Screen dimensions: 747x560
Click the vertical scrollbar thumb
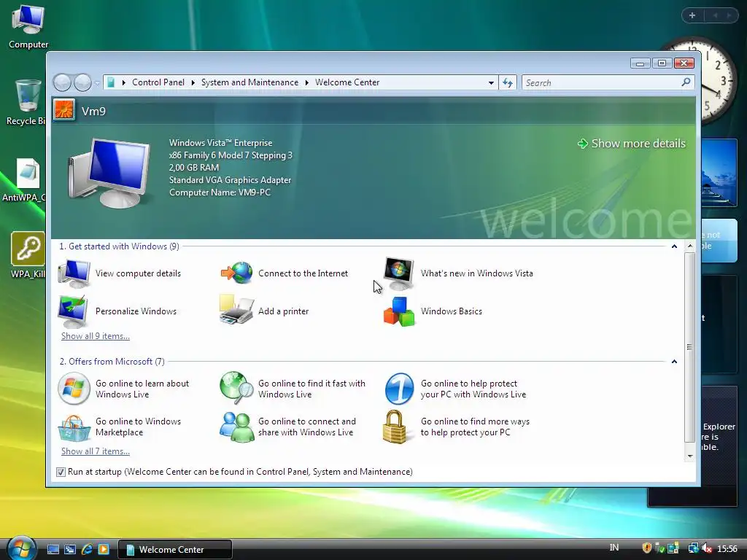[689, 346]
